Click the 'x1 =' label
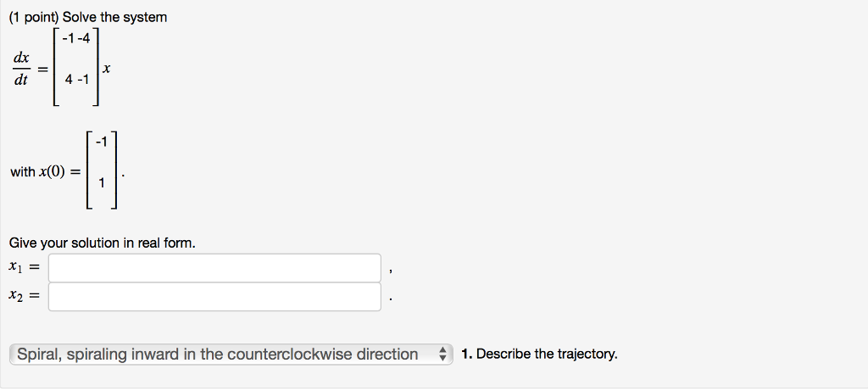 click(x=25, y=268)
